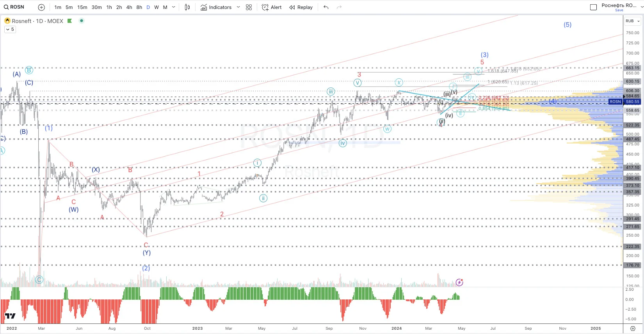This screenshot has width=644, height=334.
Task: Click the TradingView logo
Action: pos(10,316)
